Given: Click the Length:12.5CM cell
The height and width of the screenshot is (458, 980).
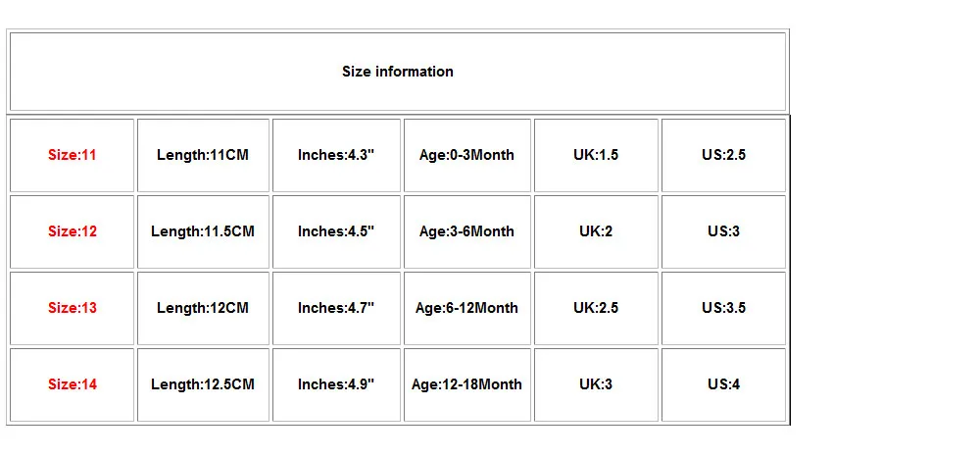Looking at the screenshot, I should [x=203, y=384].
